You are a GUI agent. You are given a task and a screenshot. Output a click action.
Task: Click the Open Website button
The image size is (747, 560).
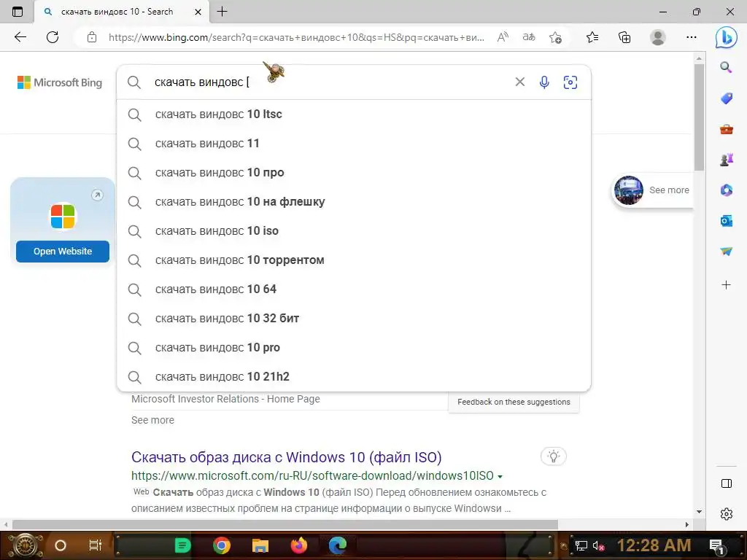click(x=63, y=251)
